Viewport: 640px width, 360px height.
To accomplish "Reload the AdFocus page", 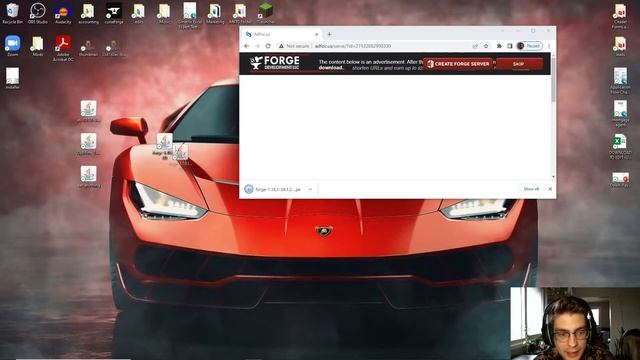I will (268, 46).
